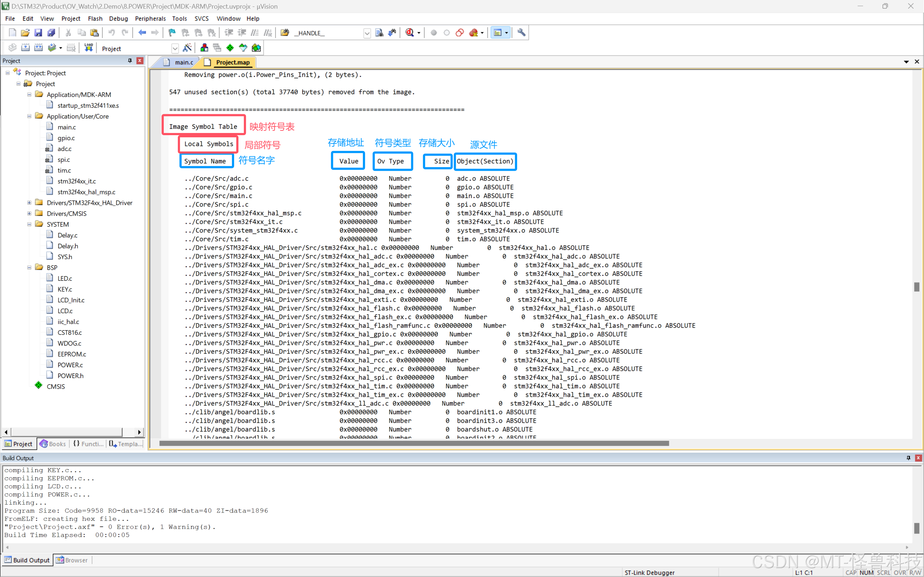Start a debug session
924x577 pixels.
click(410, 33)
